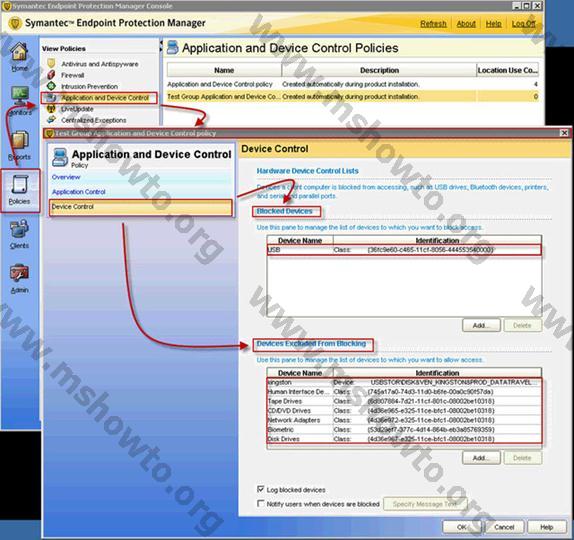This screenshot has width=574, height=540.
Task: Open the Home page icon
Action: tap(19, 52)
